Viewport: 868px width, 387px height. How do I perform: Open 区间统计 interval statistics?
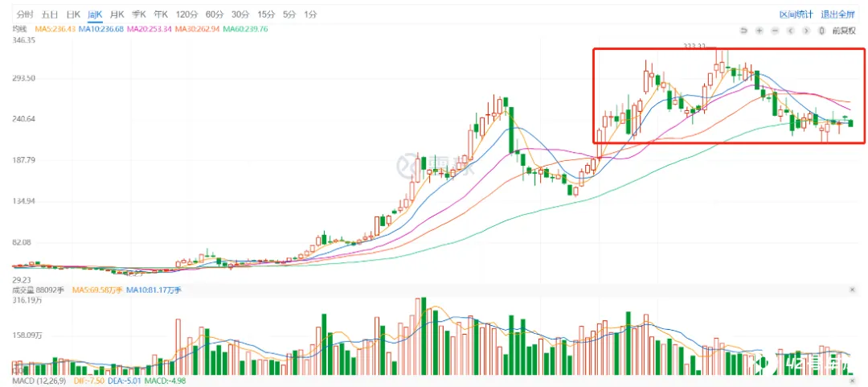click(x=796, y=15)
